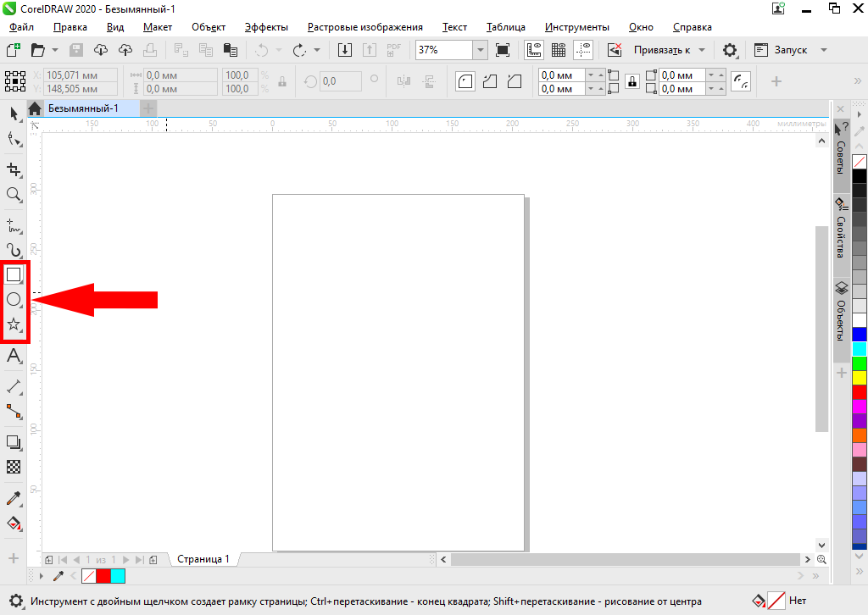Switch to the Страница 1 tab
The height and width of the screenshot is (615, 868).
pos(203,559)
